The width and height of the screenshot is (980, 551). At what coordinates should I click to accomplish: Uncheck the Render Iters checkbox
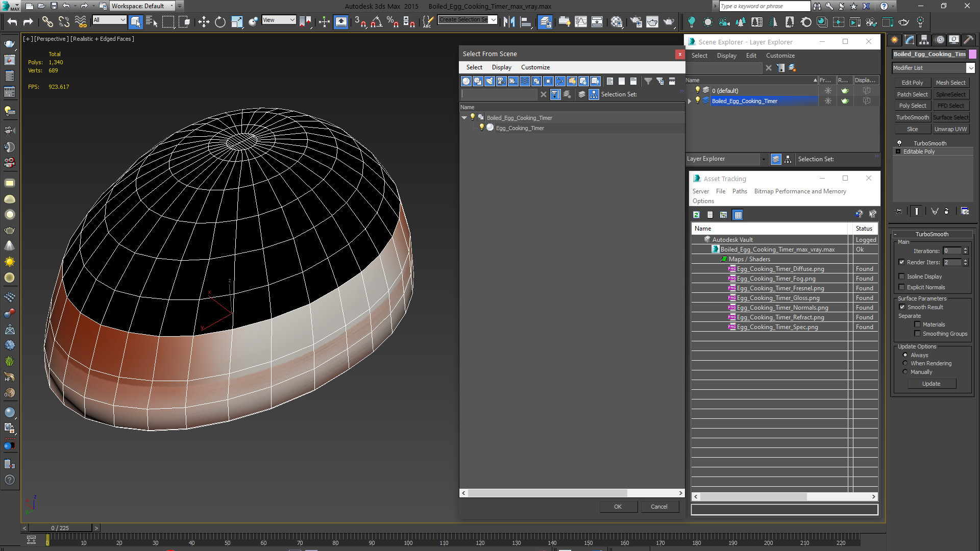[x=901, y=262]
